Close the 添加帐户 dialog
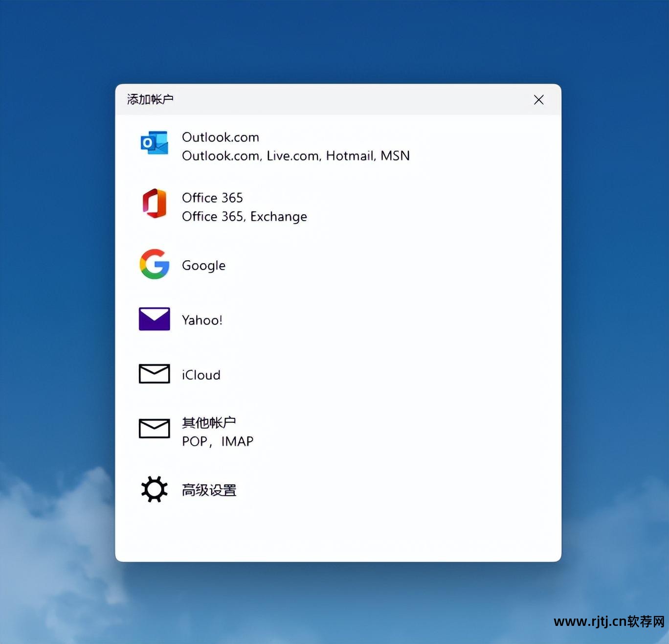Screen dimensions: 669x644 tap(539, 100)
